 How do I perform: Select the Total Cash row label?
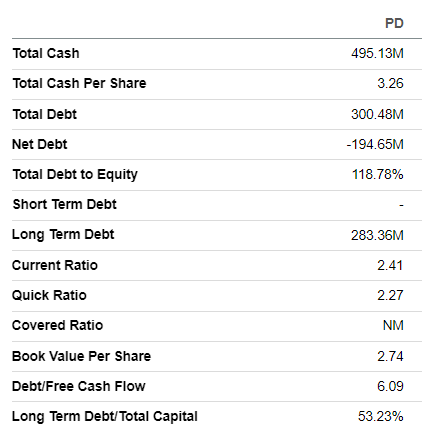46,53
